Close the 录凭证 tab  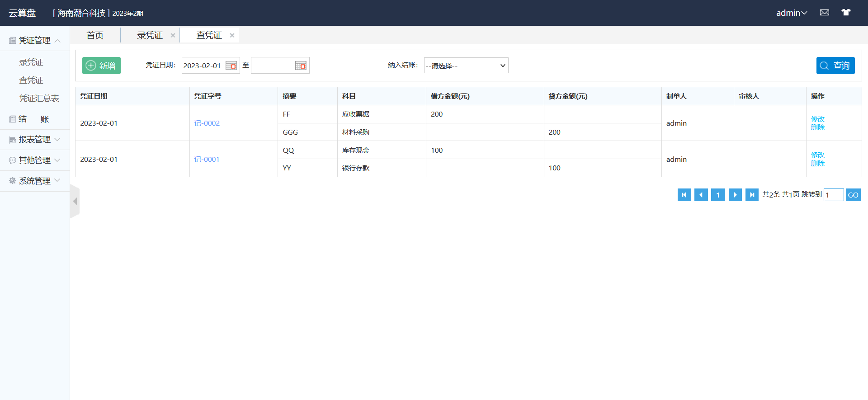tap(173, 35)
